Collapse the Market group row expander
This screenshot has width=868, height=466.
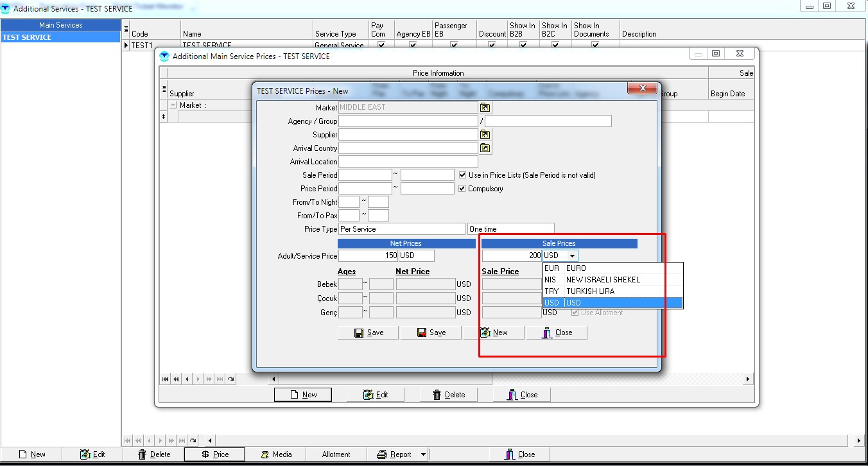point(173,105)
